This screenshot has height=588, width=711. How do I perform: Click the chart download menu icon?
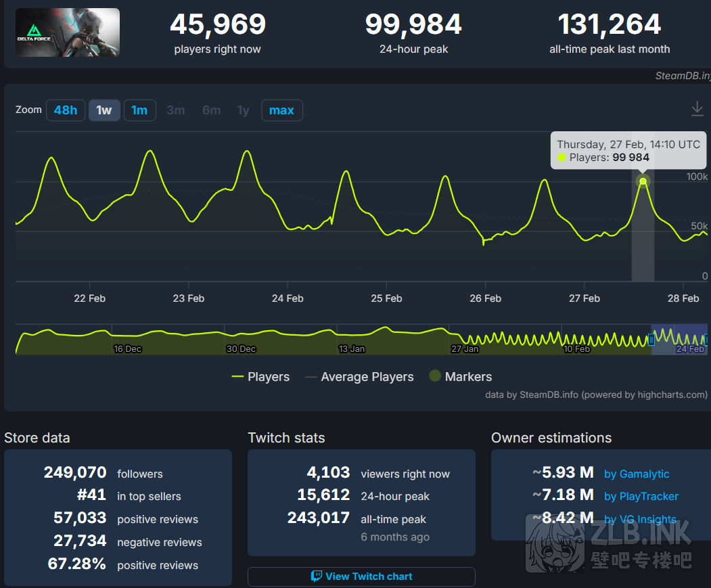point(697,109)
